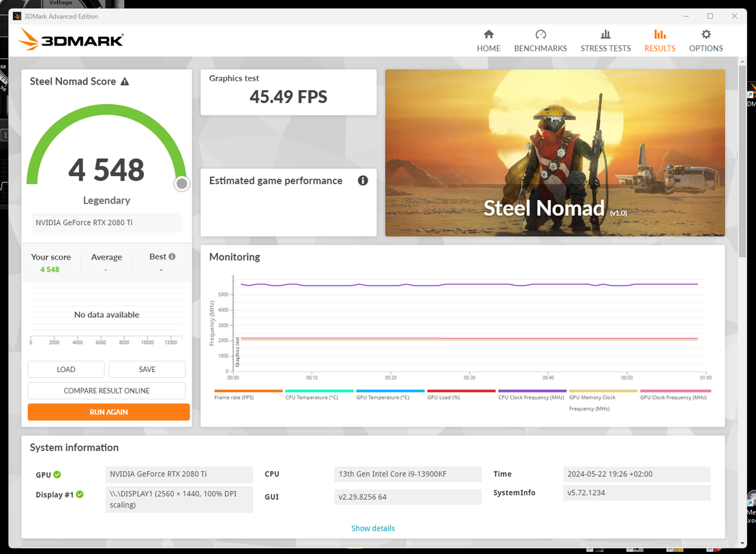Toggle the CPU Clock Frequency legend item
The height and width of the screenshot is (554, 756).
(532, 395)
